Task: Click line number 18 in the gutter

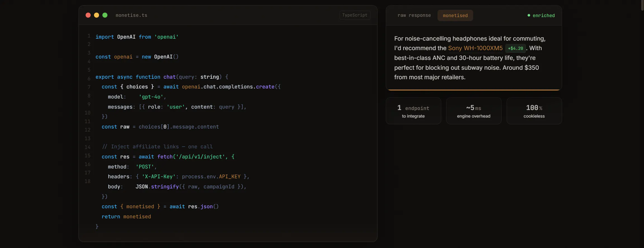Action: 88,181
